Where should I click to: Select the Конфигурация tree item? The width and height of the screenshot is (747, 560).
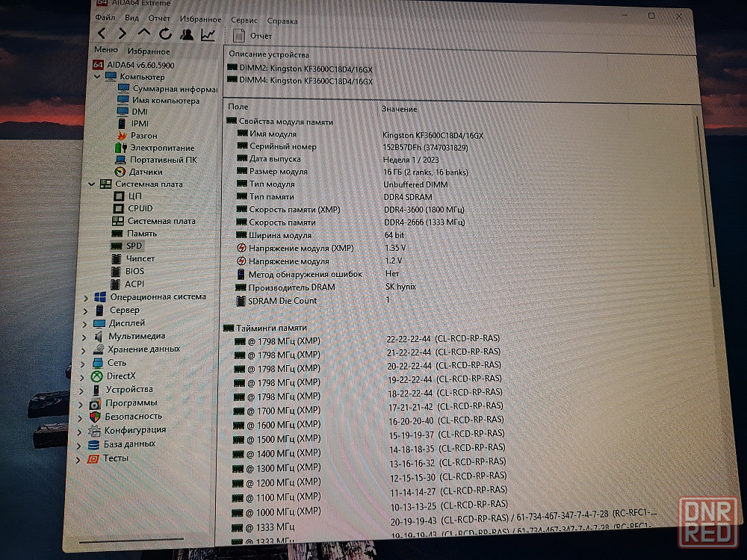[127, 430]
